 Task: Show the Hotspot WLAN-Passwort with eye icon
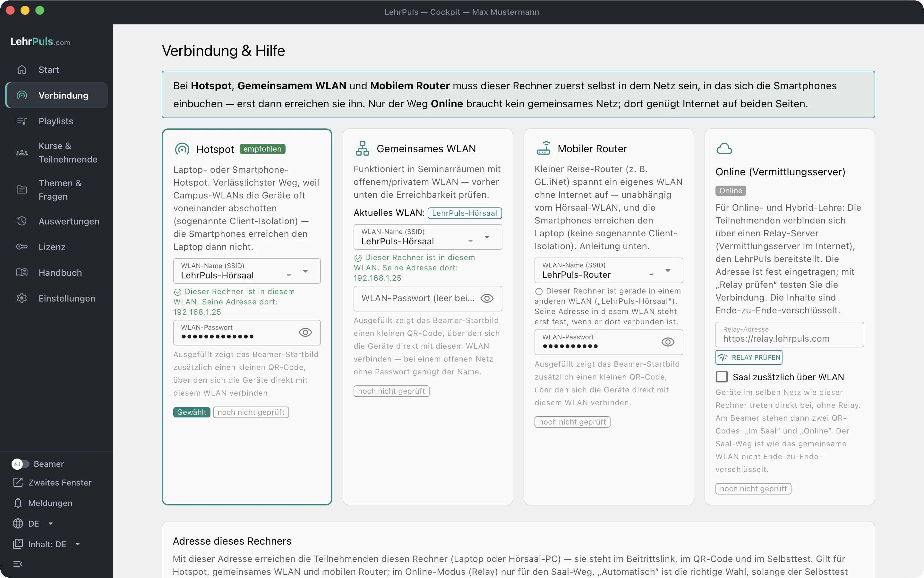(x=305, y=332)
